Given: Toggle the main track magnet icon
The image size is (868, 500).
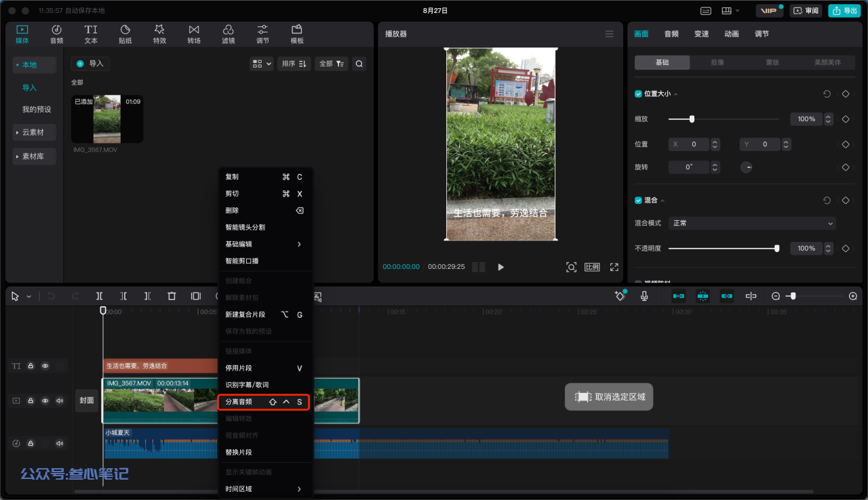Looking at the screenshot, I should (679, 296).
